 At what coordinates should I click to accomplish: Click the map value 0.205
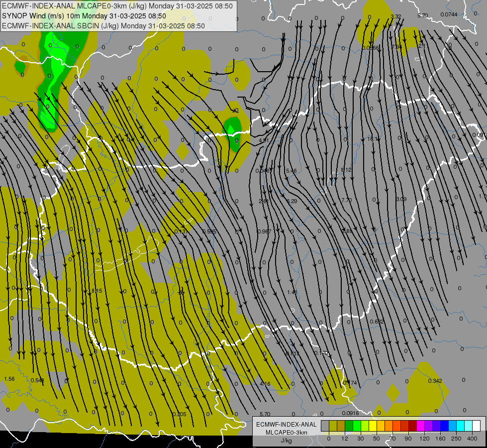[179, 414]
